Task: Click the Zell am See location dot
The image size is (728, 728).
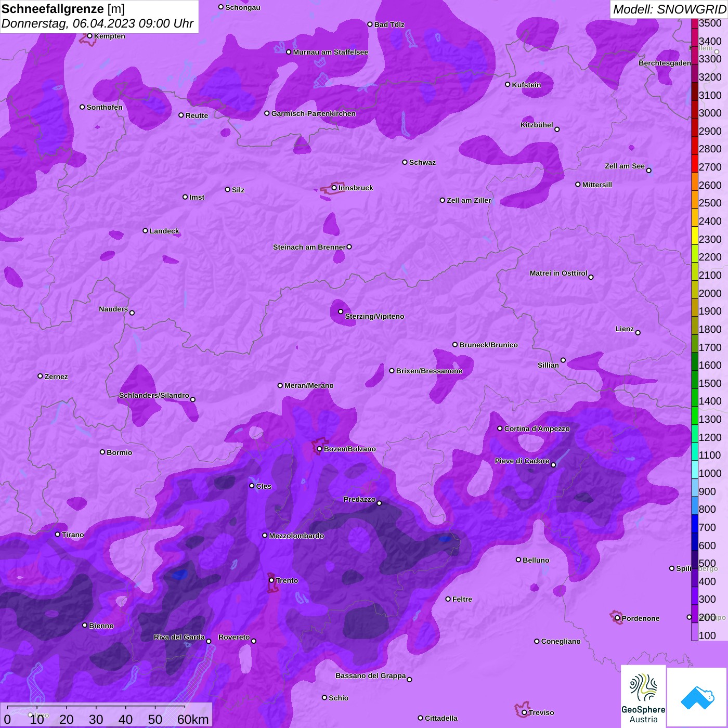Action: pos(648,170)
